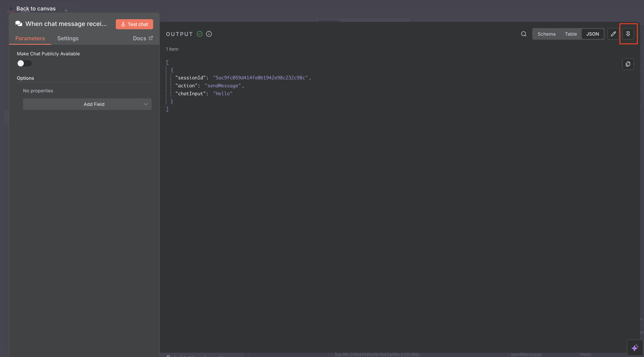Pin the output data with pin icon
Viewport: 644px width, 357px height.
tap(628, 34)
